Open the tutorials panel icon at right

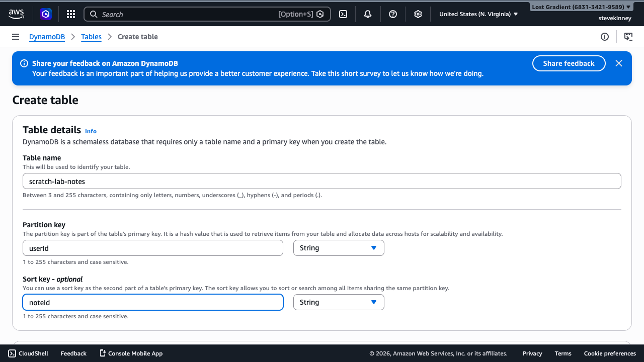628,37
